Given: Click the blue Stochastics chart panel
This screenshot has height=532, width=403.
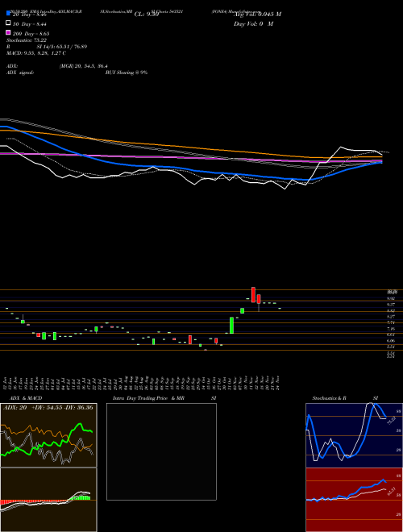Looking at the screenshot, I should [354, 435].
